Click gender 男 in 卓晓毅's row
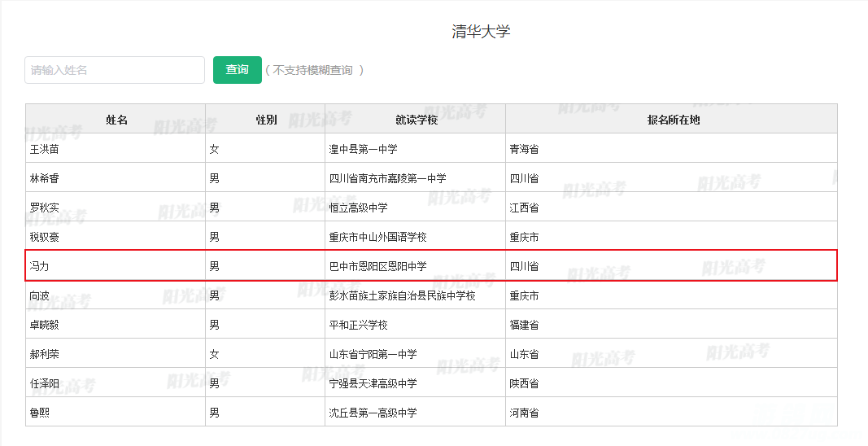Viewport: 868px width, 446px height. coord(214,325)
